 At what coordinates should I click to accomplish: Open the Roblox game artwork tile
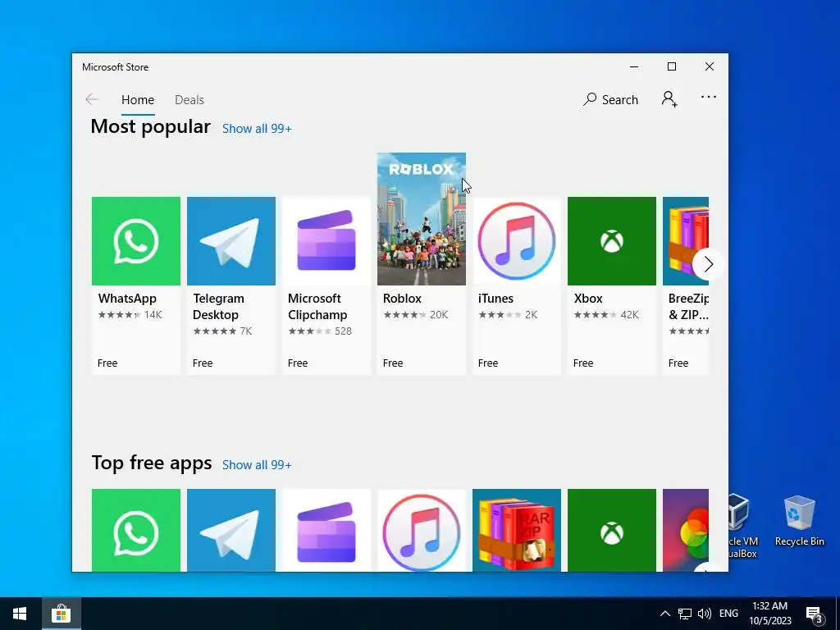[422, 219]
